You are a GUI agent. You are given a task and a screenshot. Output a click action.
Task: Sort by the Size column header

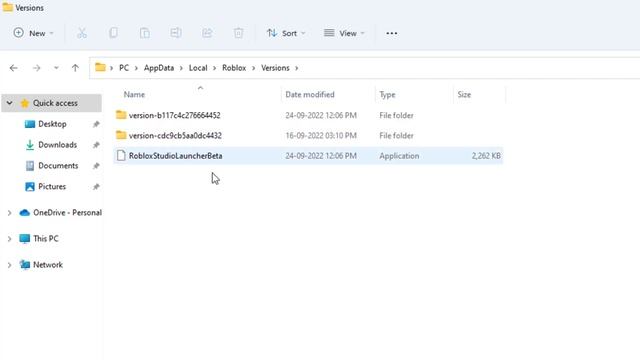464,95
